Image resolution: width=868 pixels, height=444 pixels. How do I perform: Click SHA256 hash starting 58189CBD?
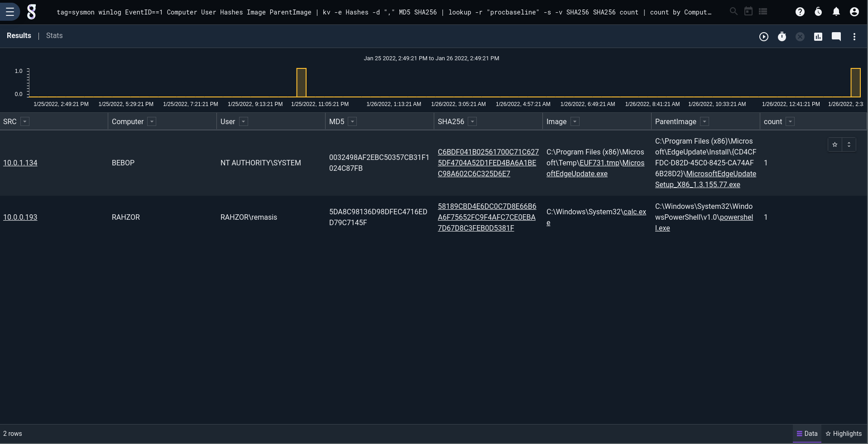[487, 217]
